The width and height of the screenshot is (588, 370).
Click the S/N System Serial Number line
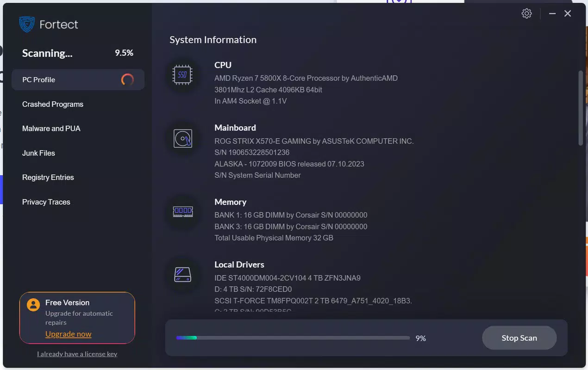click(x=257, y=175)
